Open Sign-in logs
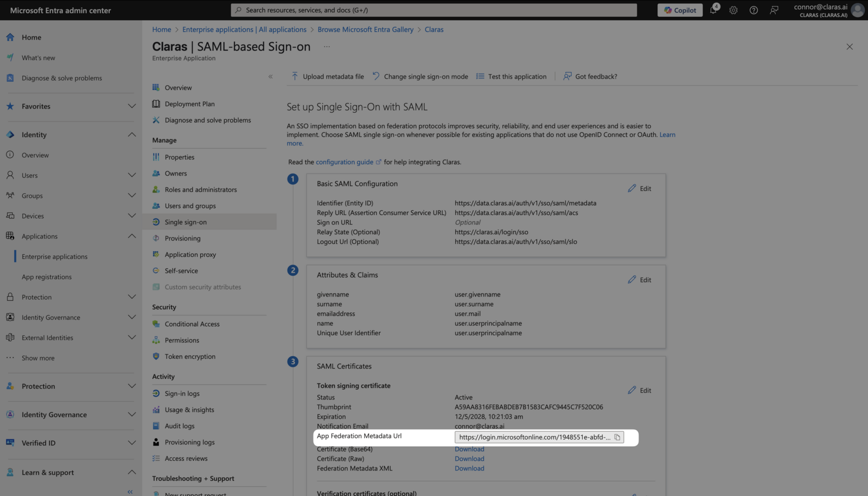Screen dimensions: 868x496 point(182,394)
